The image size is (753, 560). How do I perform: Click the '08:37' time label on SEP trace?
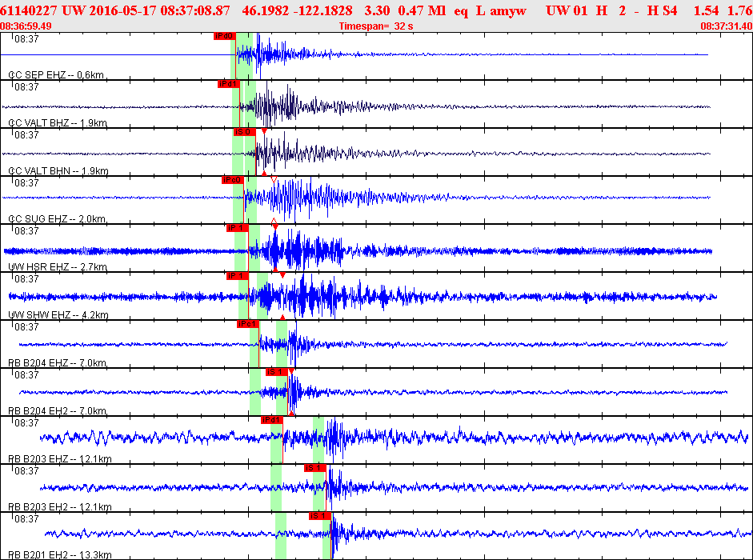26,39
